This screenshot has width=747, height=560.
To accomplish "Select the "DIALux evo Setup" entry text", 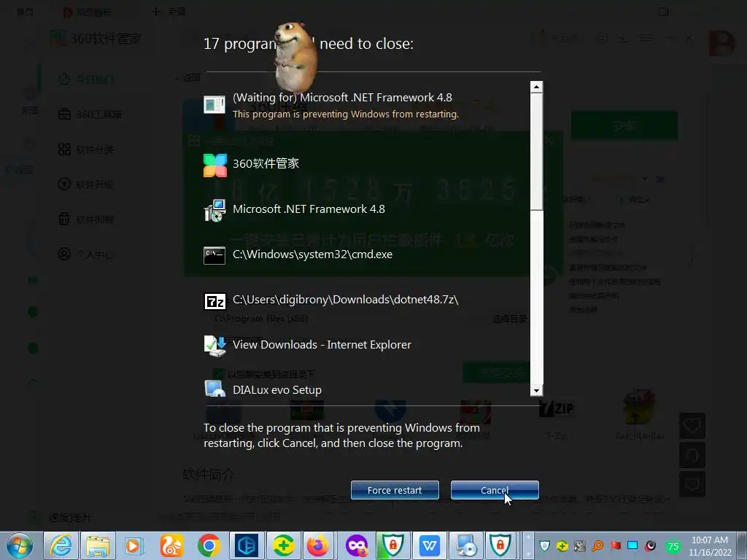I will (276, 390).
